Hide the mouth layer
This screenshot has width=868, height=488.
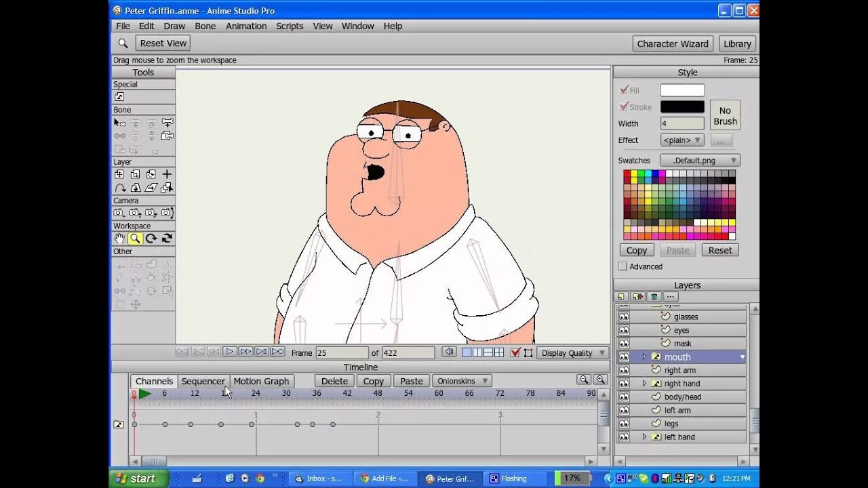(624, 357)
